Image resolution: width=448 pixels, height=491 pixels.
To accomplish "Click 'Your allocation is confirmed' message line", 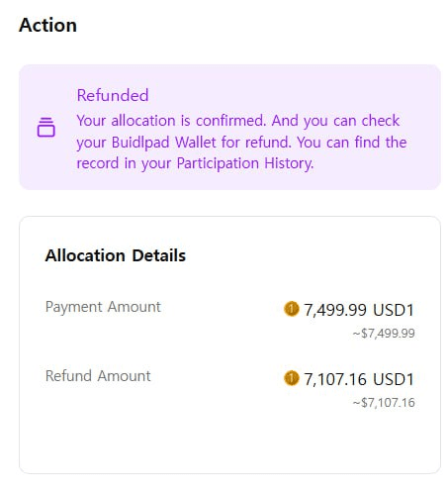I will pos(171,121).
